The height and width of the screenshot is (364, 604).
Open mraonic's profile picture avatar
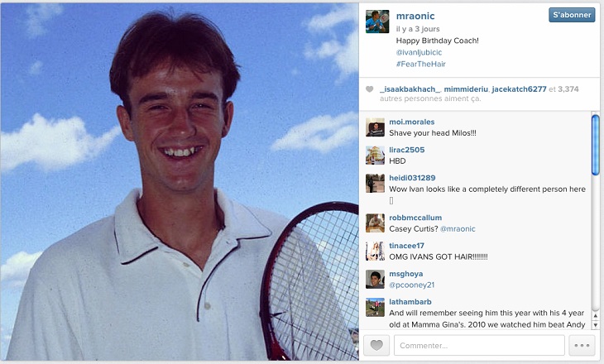(x=377, y=22)
